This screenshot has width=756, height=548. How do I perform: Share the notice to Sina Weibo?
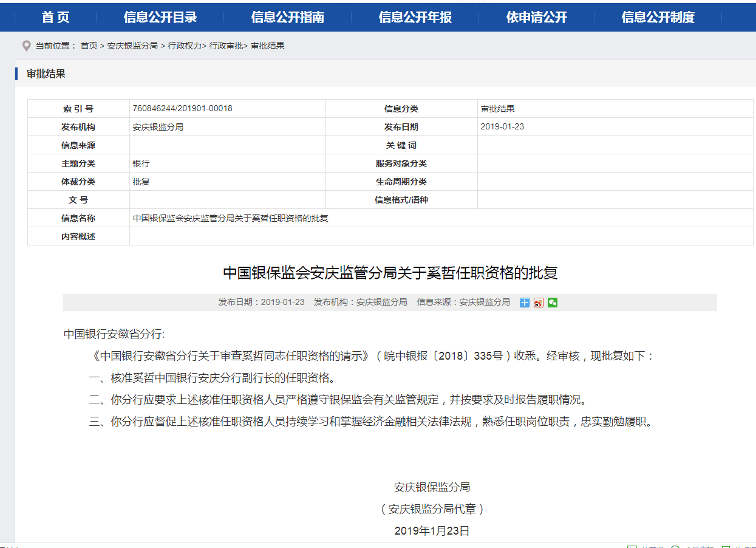[x=539, y=303]
